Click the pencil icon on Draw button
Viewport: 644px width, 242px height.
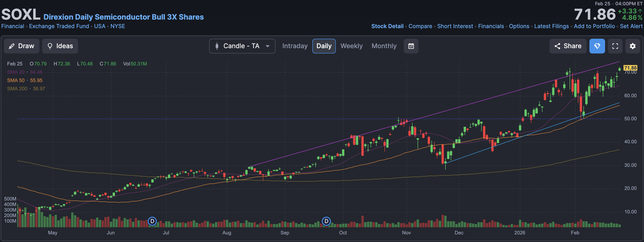pos(12,46)
